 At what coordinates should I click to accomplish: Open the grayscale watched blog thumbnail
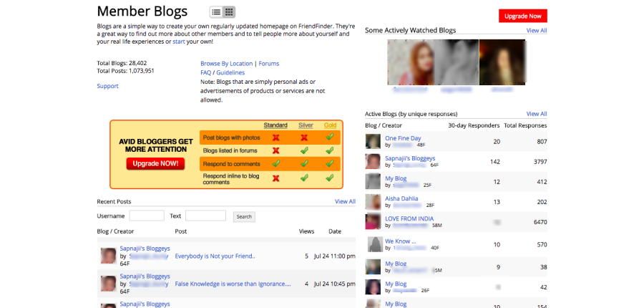457,62
